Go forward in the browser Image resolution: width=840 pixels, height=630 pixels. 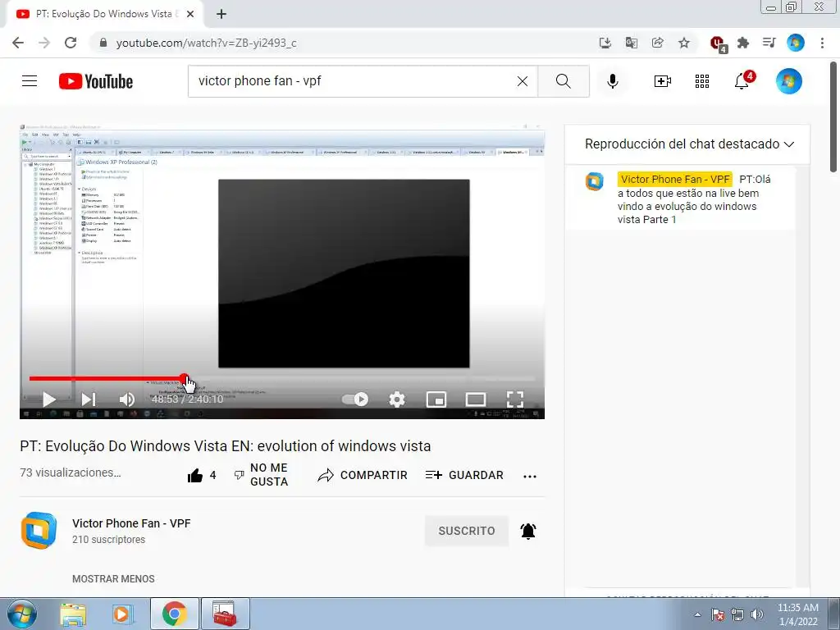coord(44,43)
